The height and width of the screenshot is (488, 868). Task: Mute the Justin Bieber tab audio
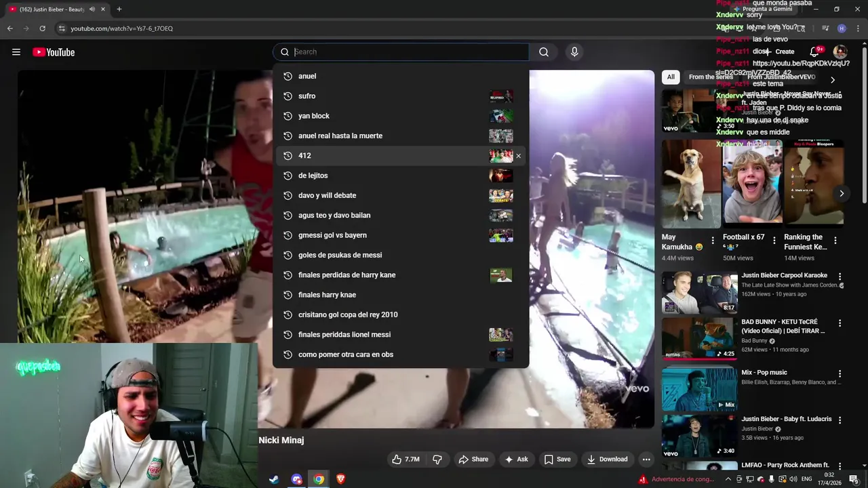tap(92, 9)
